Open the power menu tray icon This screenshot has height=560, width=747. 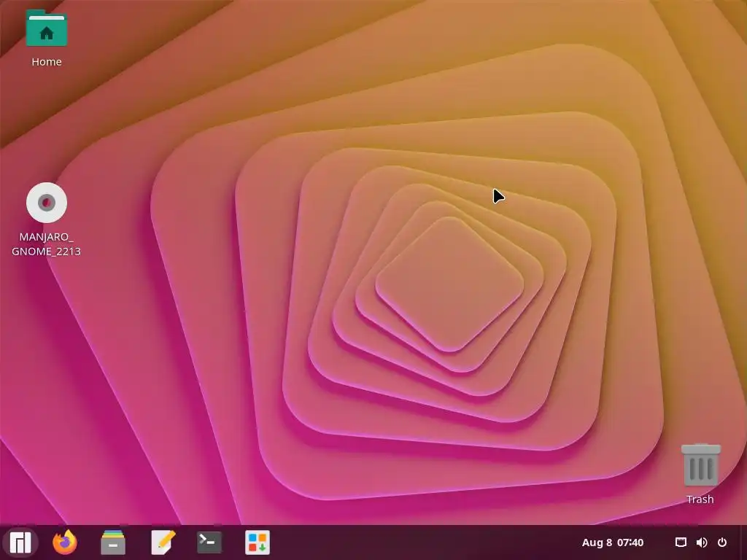(722, 542)
